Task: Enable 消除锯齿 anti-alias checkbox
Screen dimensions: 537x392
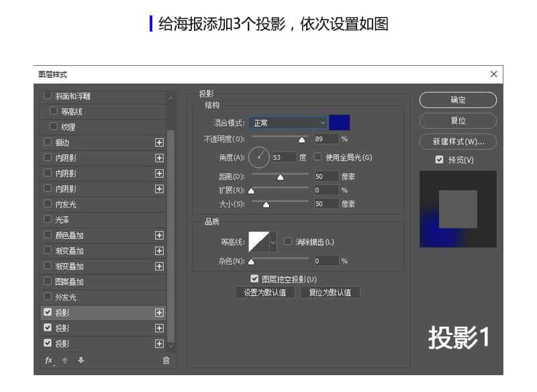Action: coord(287,242)
